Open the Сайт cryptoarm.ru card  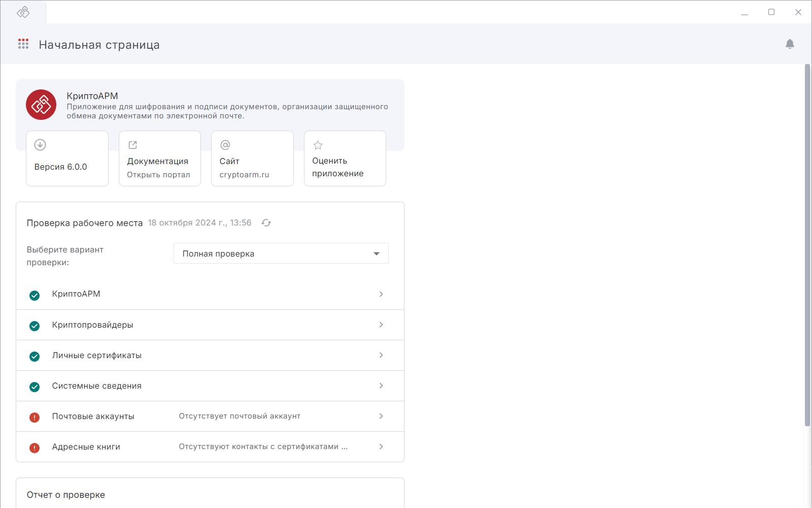tap(252, 158)
